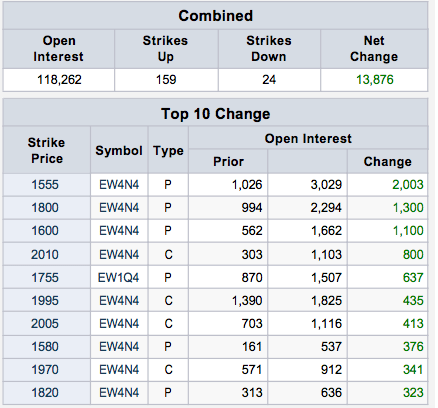Select strike price 1555 row cell
The image size is (438, 408).
coord(45,185)
